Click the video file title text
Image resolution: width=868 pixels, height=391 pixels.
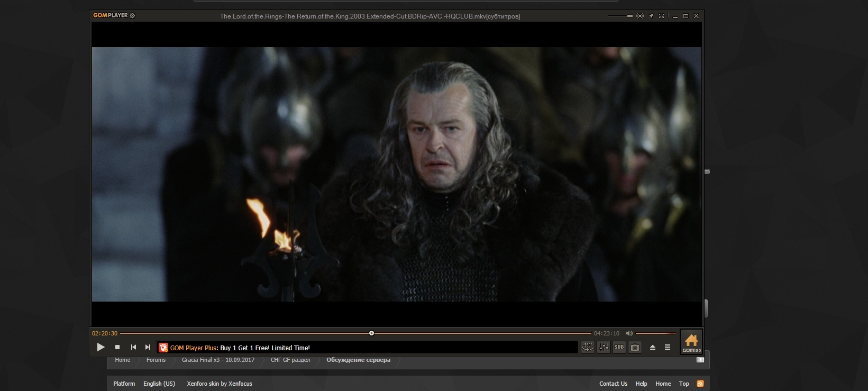(370, 16)
